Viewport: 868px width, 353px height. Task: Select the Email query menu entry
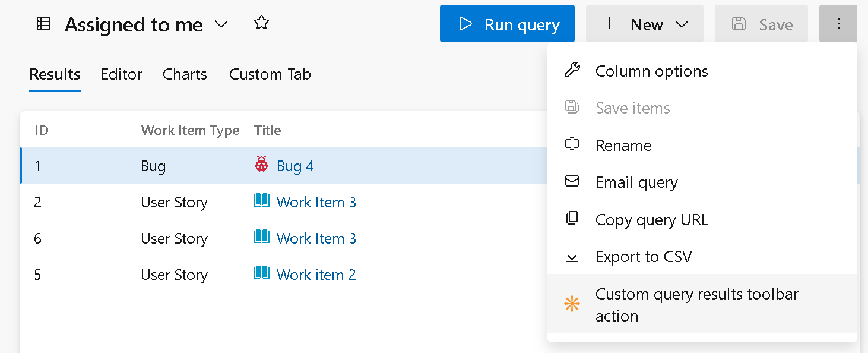[x=636, y=182]
